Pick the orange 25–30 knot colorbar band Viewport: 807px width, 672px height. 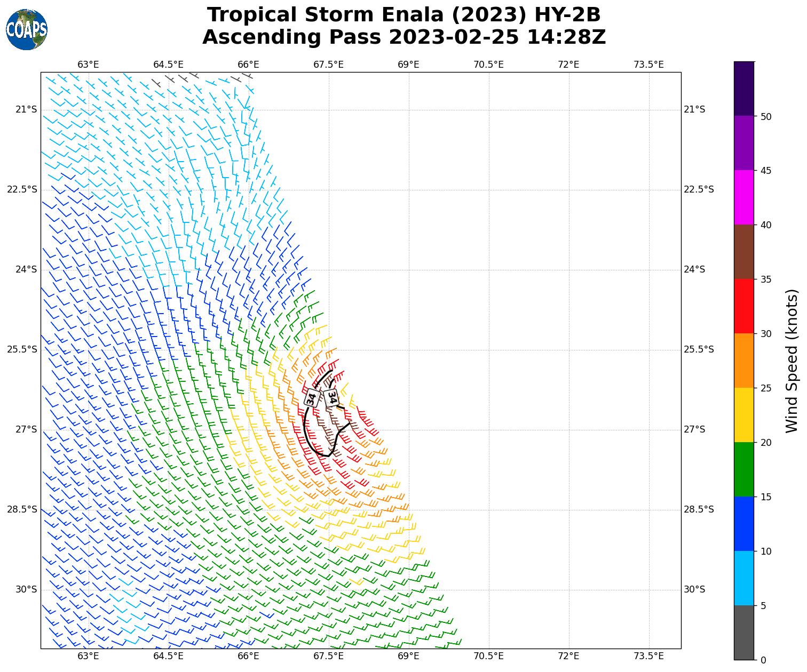[x=744, y=361]
